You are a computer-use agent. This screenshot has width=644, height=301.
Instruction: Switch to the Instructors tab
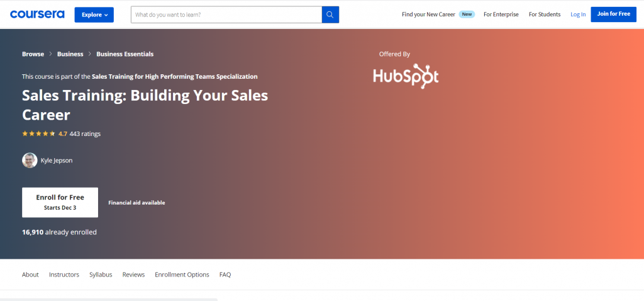tap(64, 275)
